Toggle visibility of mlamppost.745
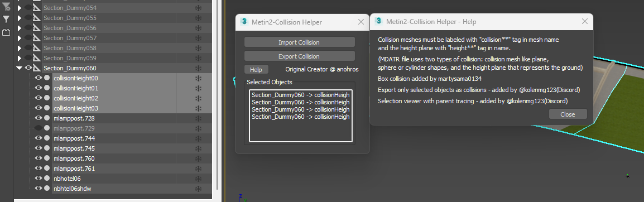The width and height of the screenshot is (644, 202). pos(39,148)
